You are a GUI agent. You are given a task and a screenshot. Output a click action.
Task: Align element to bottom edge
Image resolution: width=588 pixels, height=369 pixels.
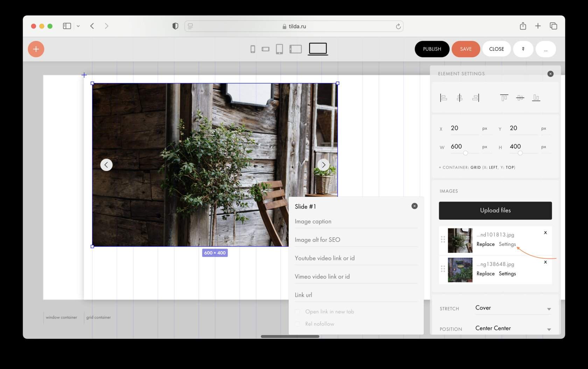tap(536, 98)
